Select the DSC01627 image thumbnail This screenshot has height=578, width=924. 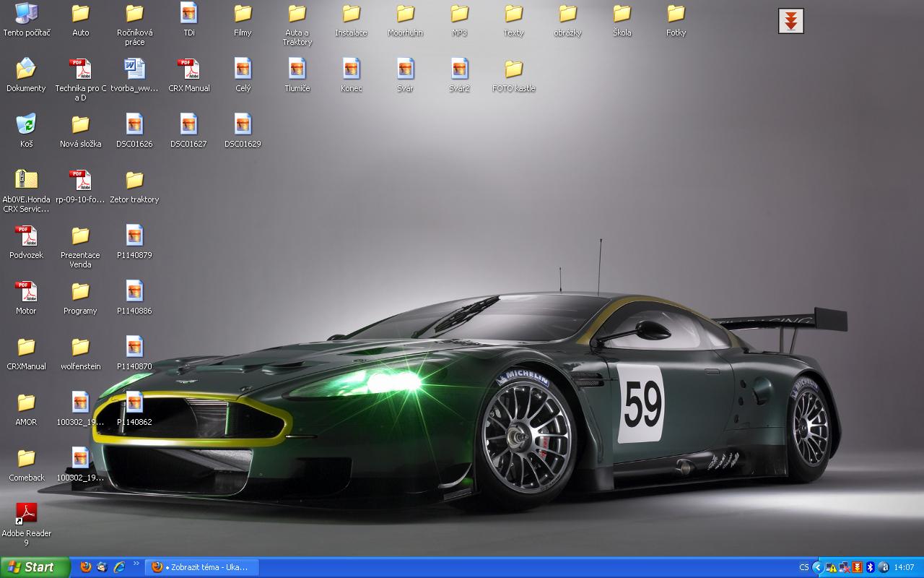point(188,124)
